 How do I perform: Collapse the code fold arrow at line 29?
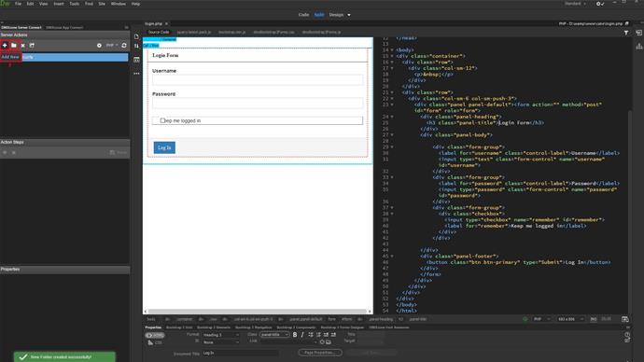click(392, 146)
